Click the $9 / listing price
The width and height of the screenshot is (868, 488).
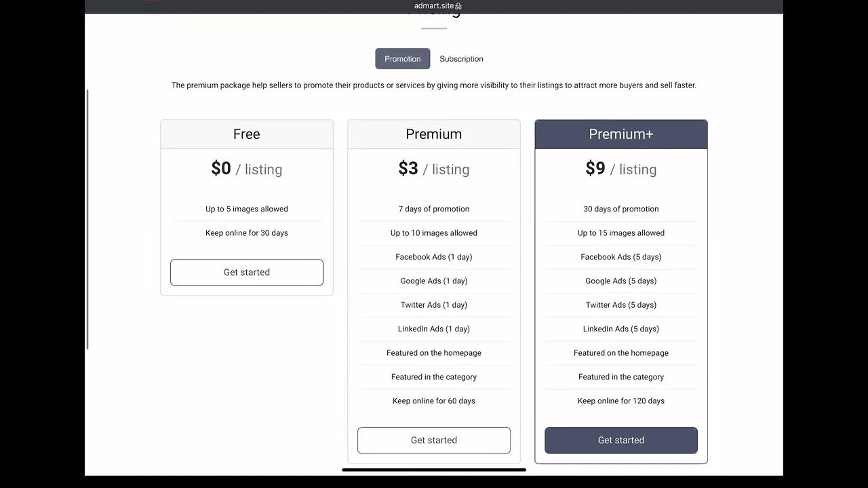tap(621, 169)
